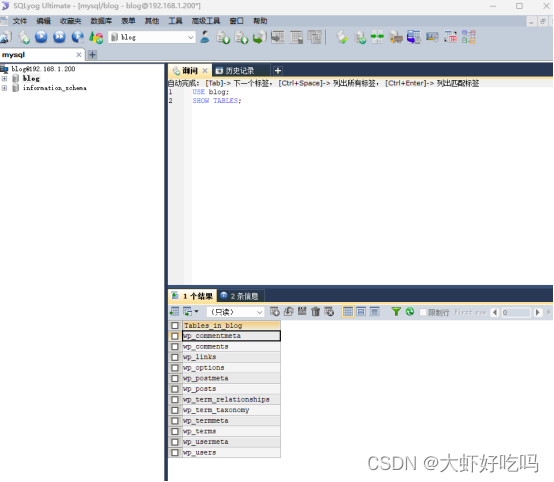Tick the wp_users row checkbox

coord(175,453)
